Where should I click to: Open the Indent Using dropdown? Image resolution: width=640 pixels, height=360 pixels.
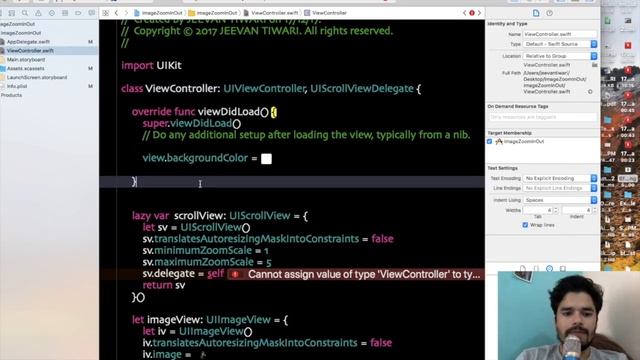(x=560, y=200)
